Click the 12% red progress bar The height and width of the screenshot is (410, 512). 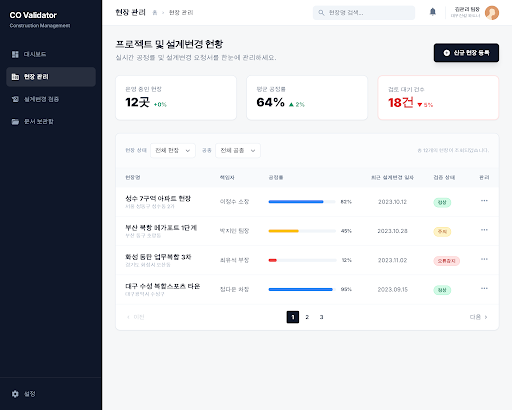click(302, 260)
